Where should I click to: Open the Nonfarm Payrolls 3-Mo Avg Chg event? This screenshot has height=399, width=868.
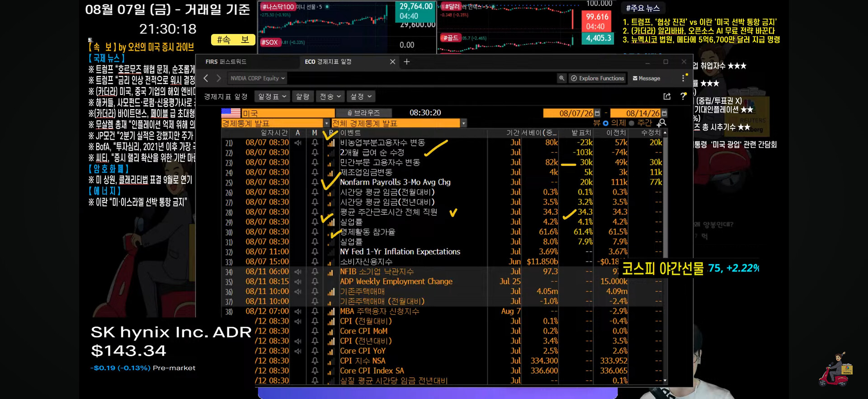[395, 182]
